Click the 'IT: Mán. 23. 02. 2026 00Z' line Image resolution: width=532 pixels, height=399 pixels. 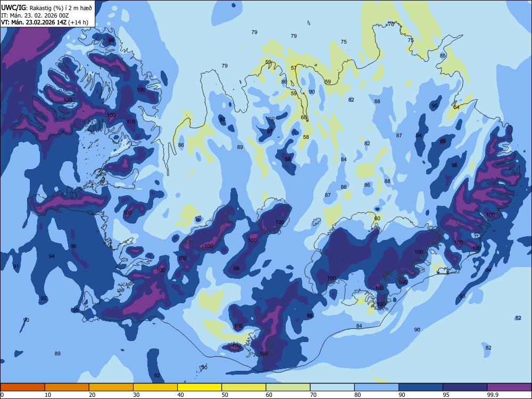coord(35,15)
